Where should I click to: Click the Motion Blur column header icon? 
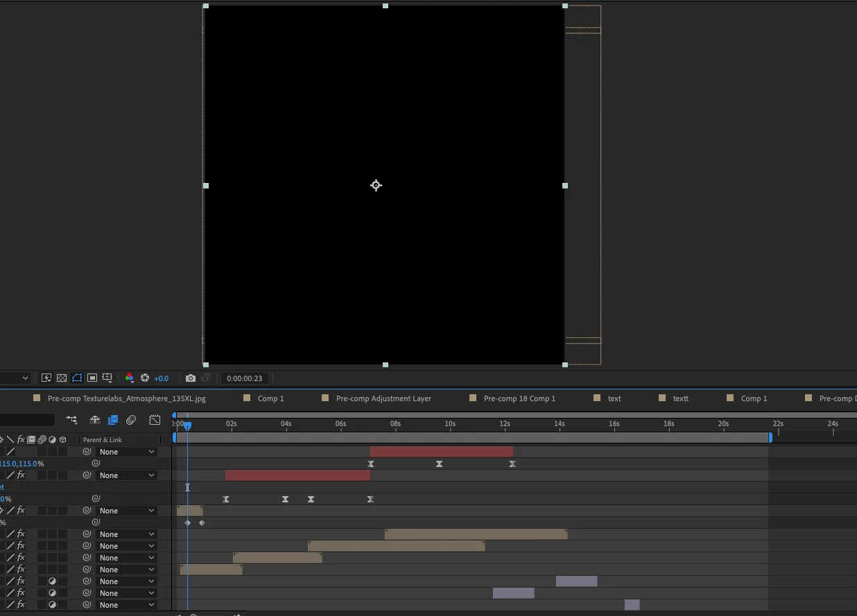point(42,440)
